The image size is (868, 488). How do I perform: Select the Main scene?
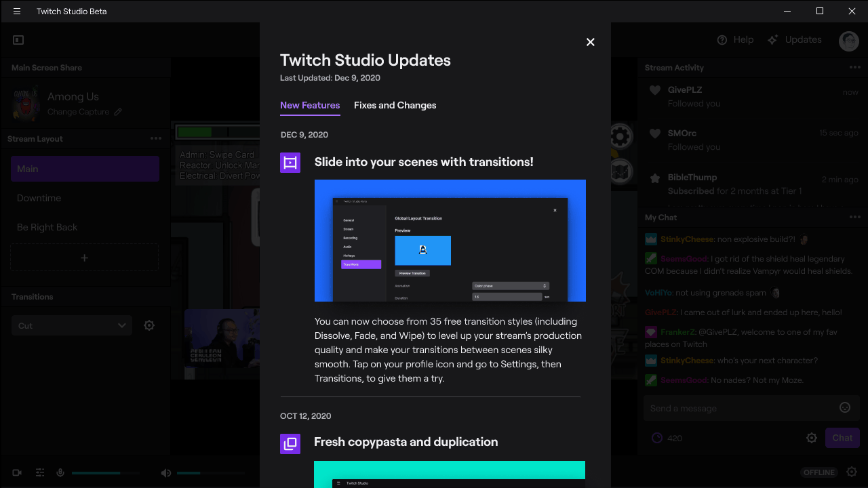[x=85, y=169]
